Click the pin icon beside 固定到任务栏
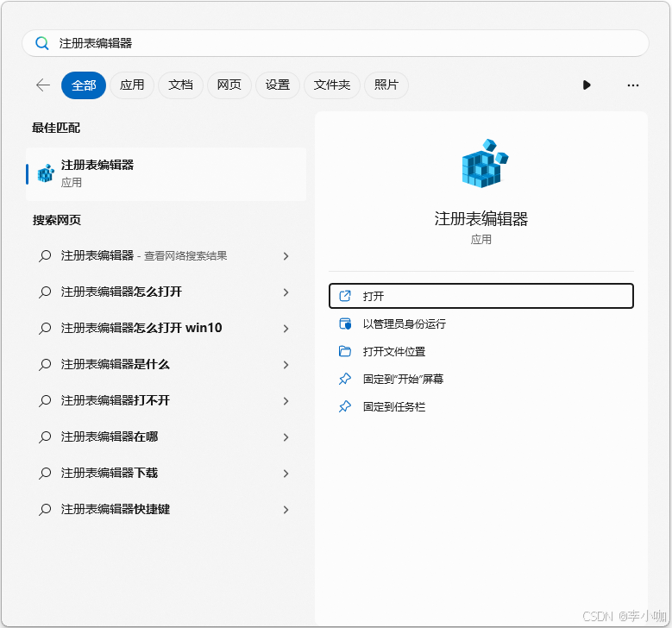672x628 pixels. (x=345, y=406)
